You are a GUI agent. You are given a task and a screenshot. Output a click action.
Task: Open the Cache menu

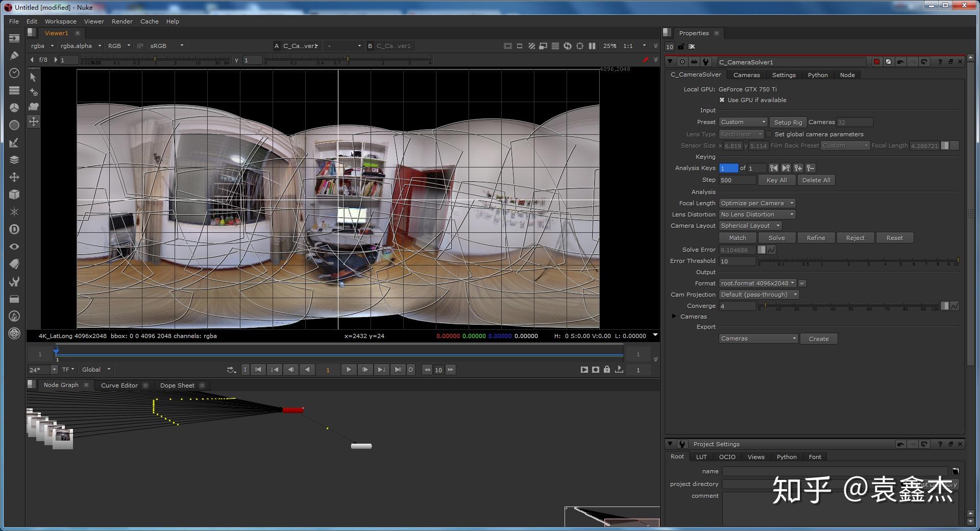(x=150, y=21)
